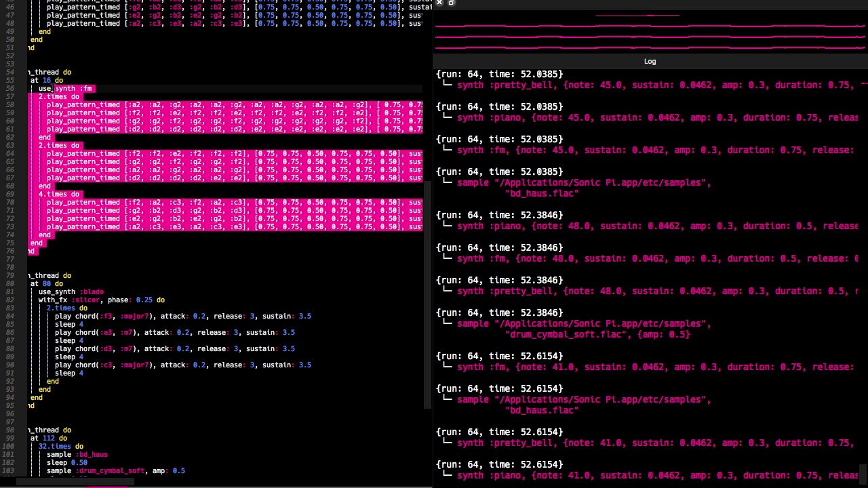Screen dimensions: 868x488
Task: Click 'sample :bd_haus' code line
Action: point(77,454)
